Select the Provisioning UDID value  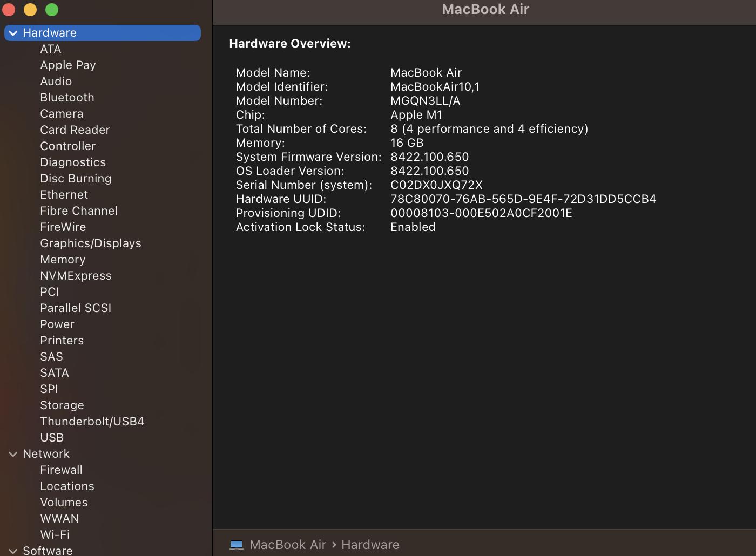[481, 213]
